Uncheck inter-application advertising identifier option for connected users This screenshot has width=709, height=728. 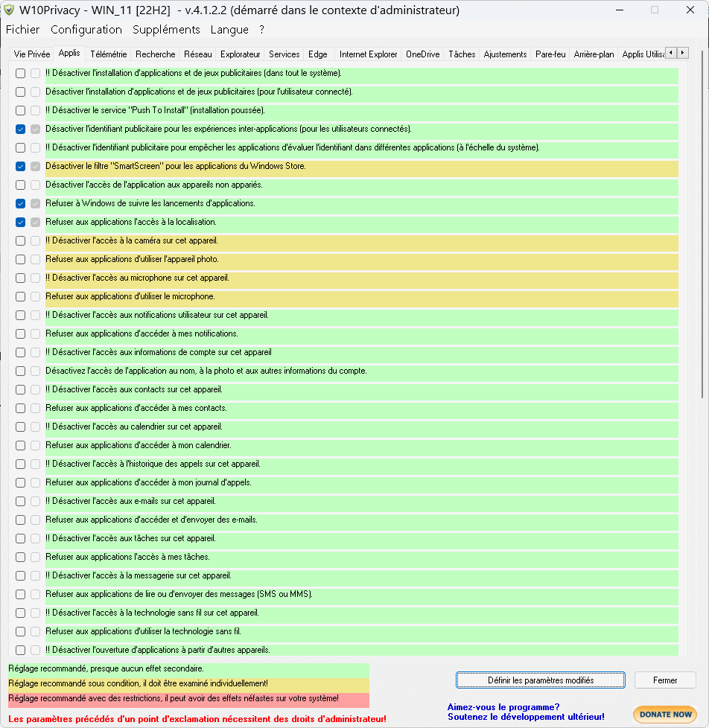click(x=20, y=129)
